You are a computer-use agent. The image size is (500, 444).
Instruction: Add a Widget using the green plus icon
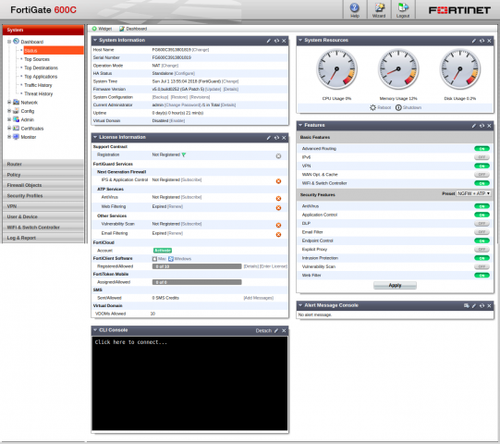coord(94,29)
